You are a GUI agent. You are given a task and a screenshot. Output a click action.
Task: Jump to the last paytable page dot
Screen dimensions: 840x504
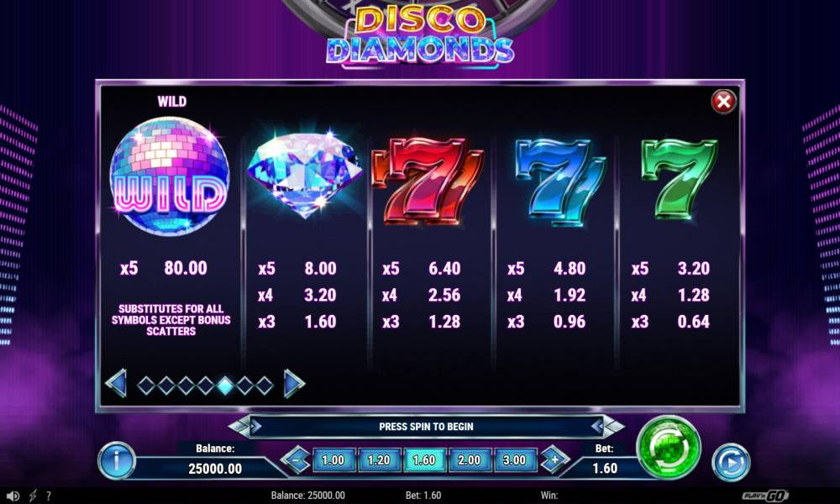pyautogui.click(x=265, y=385)
